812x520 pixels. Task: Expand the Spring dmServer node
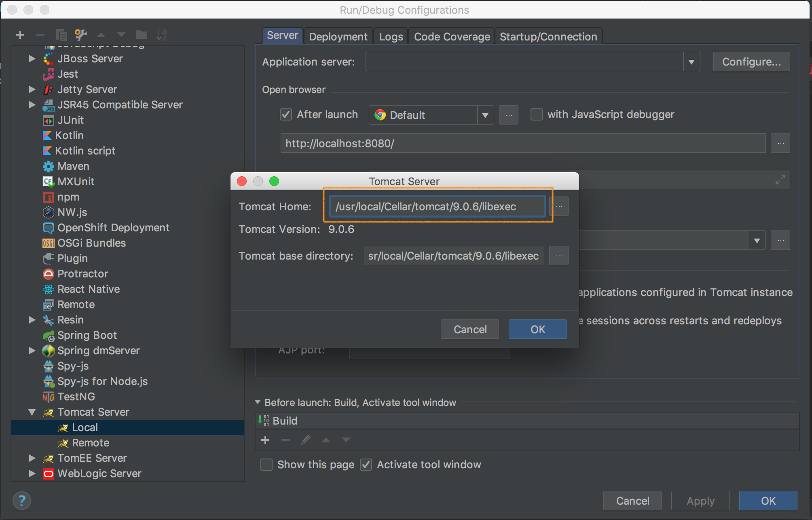click(32, 351)
